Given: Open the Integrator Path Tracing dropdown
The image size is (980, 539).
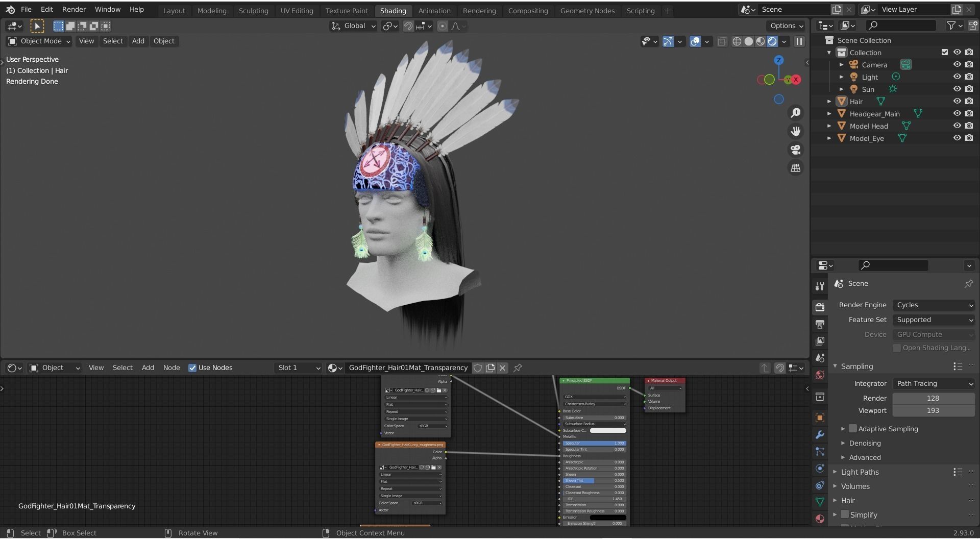Looking at the screenshot, I should [x=934, y=384].
